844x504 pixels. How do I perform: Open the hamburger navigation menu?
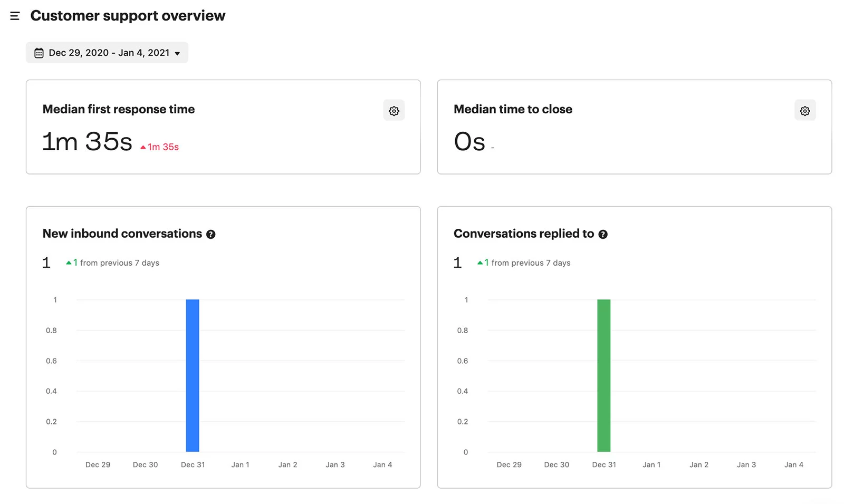point(15,16)
